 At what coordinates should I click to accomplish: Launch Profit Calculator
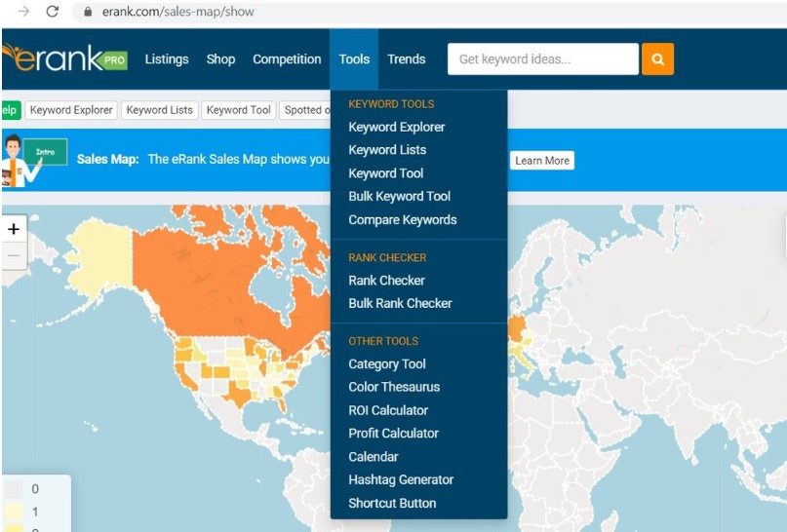tap(394, 434)
